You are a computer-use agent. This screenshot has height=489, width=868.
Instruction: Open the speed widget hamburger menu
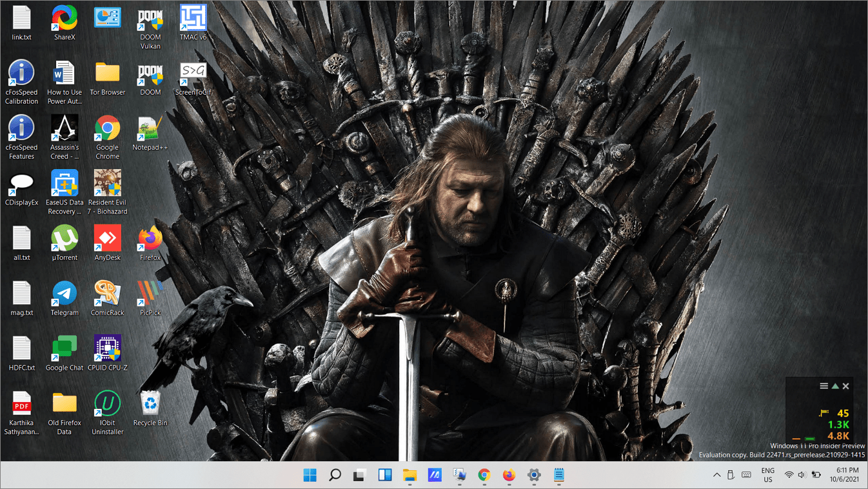824,386
